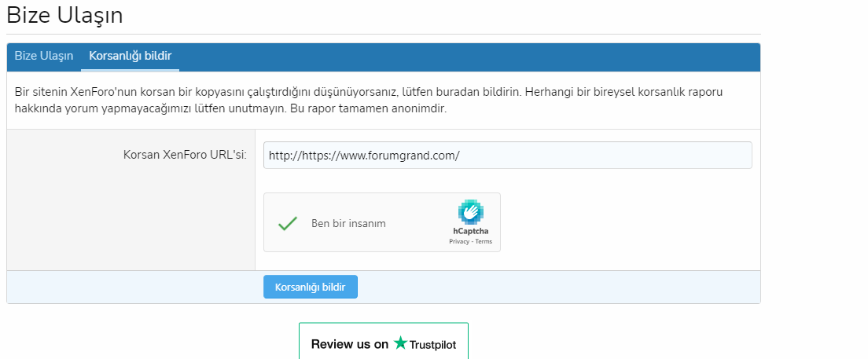Click the Bize Ulaşın page heading

pyautogui.click(x=64, y=16)
